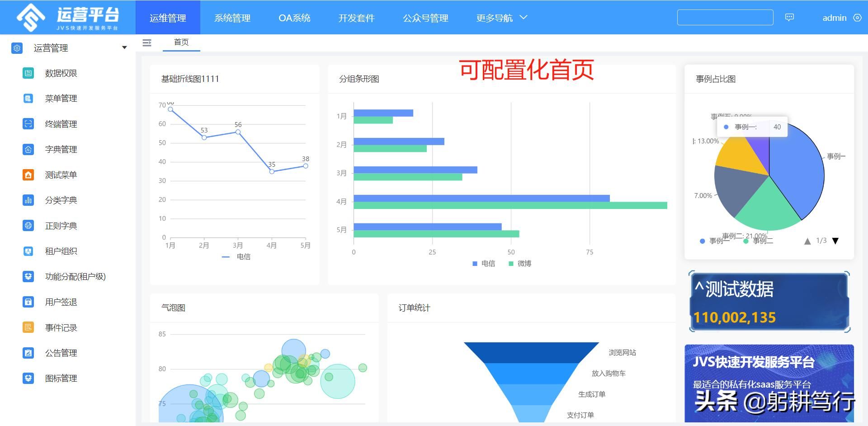Click the 放入购物车 funnel label
The width and height of the screenshot is (868, 426).
[609, 373]
